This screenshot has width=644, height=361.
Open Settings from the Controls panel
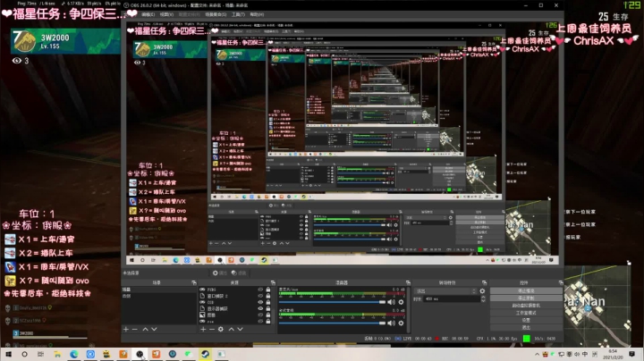526,320
